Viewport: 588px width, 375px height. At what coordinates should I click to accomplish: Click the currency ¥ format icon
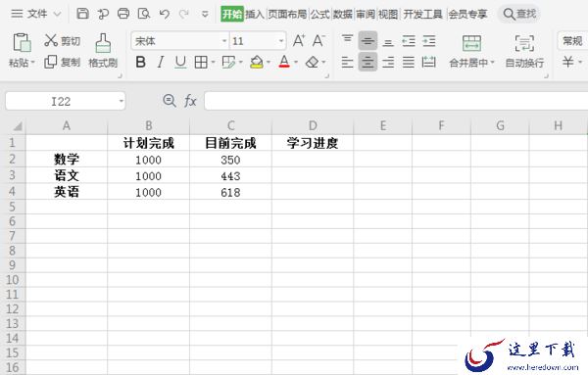click(568, 62)
